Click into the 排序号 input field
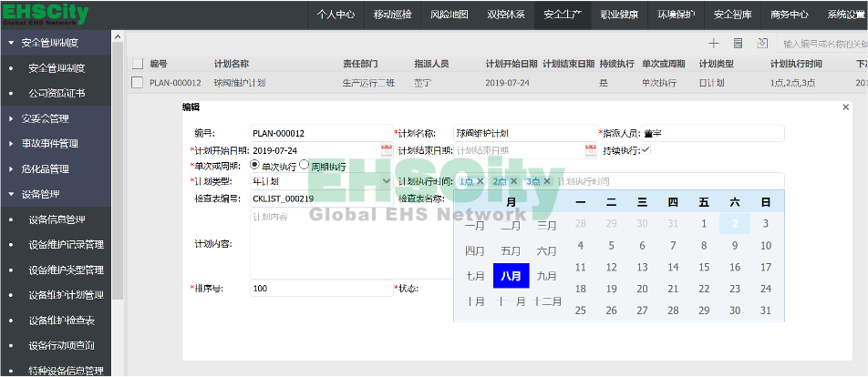Screen dimensions: 868x377 (x=319, y=288)
